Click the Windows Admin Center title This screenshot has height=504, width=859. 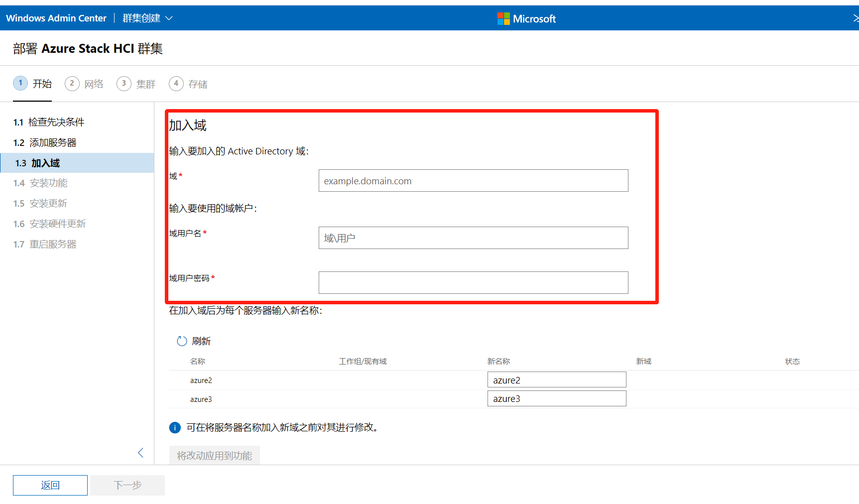tap(56, 17)
